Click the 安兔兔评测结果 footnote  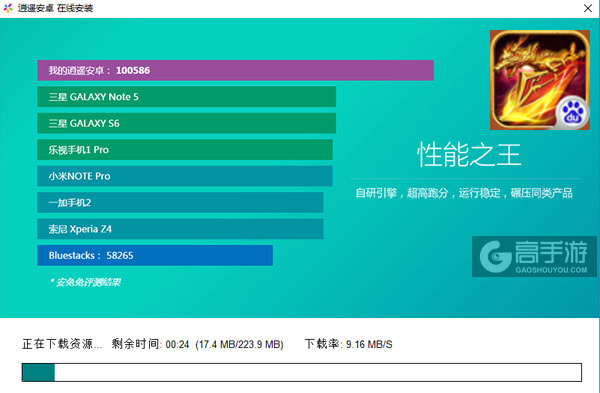(x=85, y=282)
